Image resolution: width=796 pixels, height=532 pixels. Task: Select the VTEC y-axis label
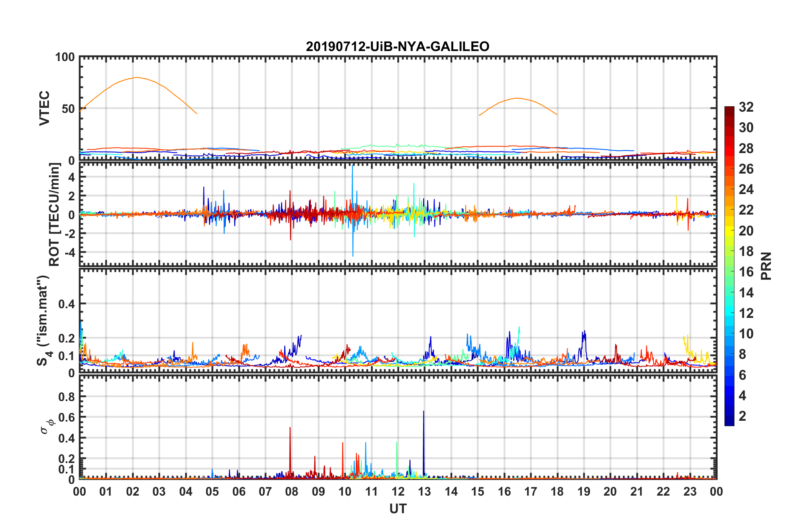[x=44, y=108]
